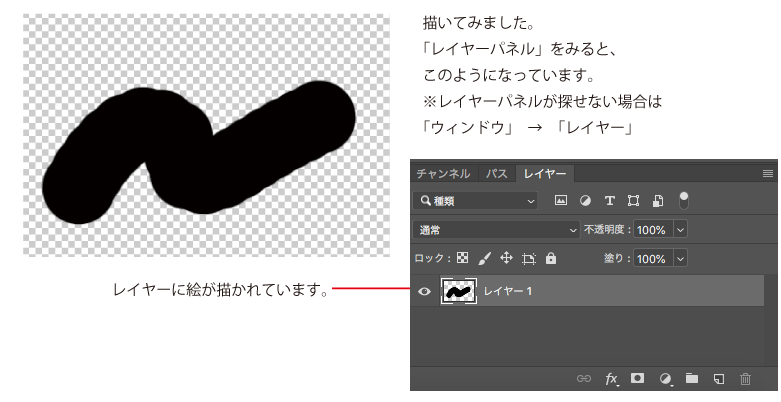Click the link layers chain icon
781x402 pixels.
[x=584, y=379]
